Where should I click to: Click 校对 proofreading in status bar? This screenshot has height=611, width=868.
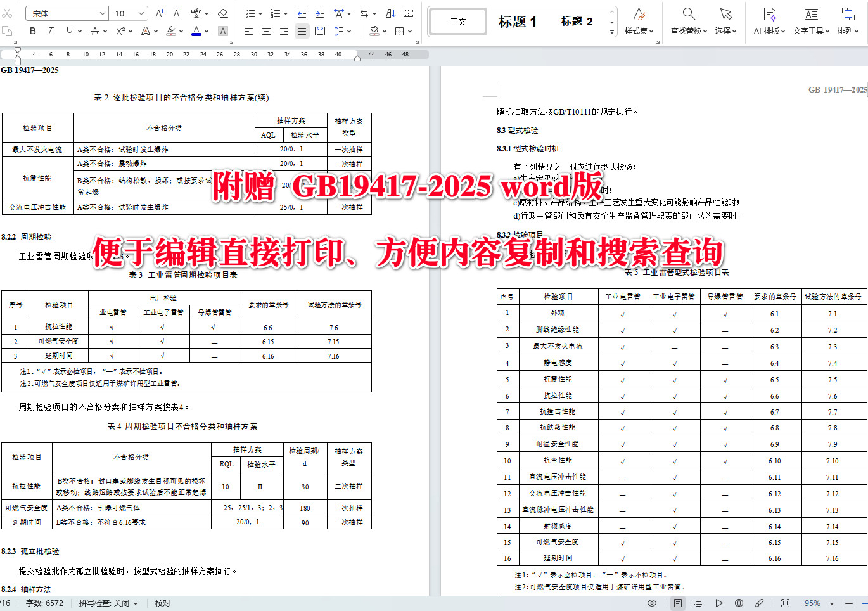coord(163,603)
